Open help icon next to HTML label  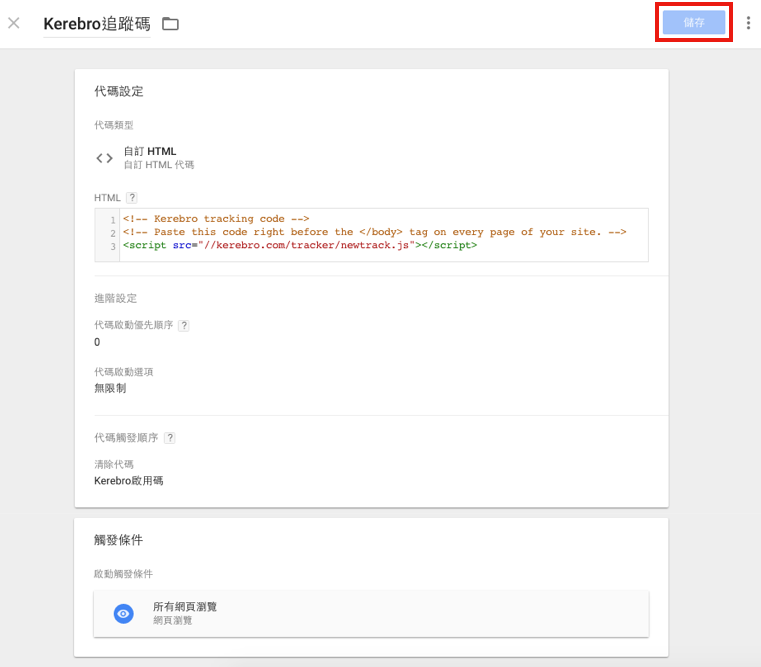coord(132,198)
